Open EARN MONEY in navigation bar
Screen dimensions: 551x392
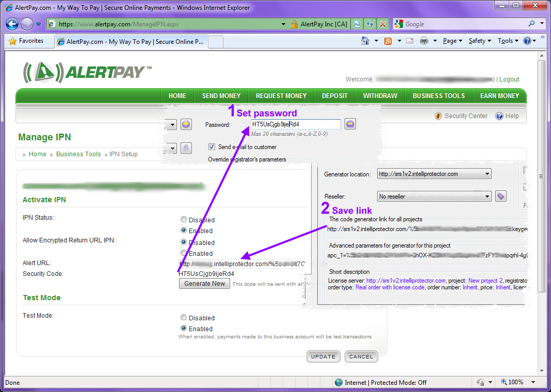(x=500, y=96)
